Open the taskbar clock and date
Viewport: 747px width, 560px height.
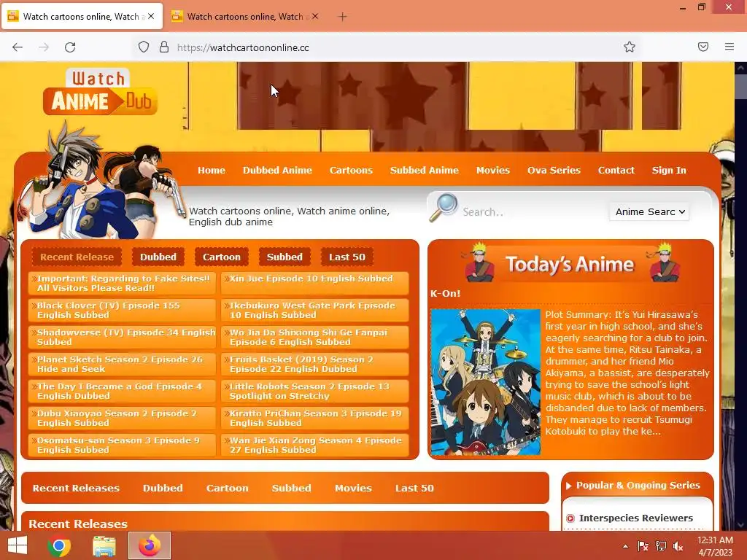(715, 545)
